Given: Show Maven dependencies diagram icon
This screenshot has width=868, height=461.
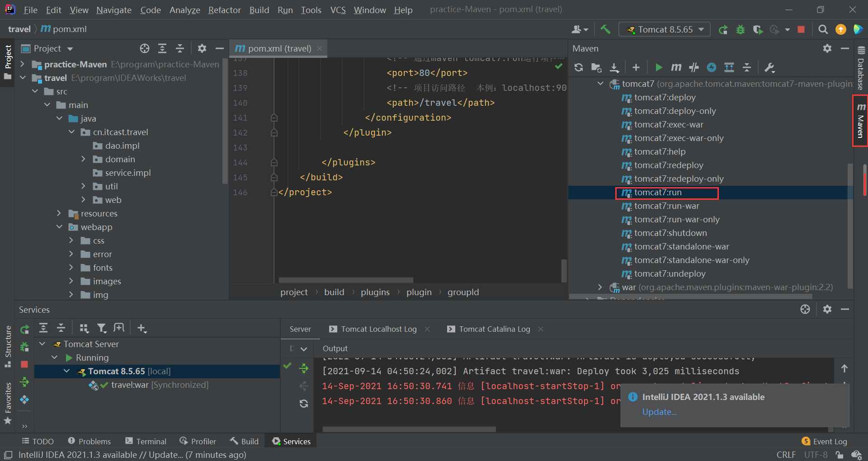Looking at the screenshot, I should pyautogui.click(x=729, y=67).
